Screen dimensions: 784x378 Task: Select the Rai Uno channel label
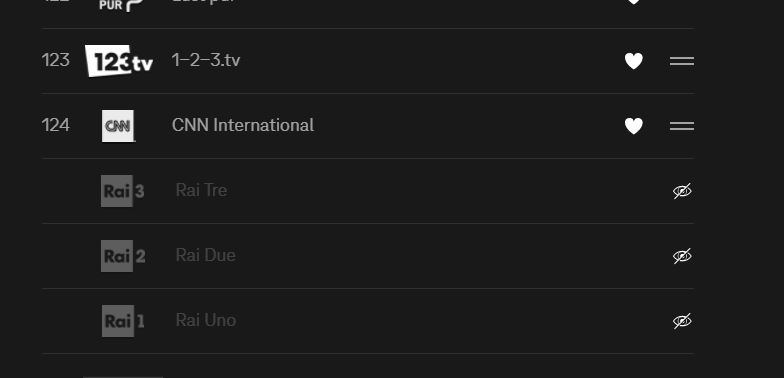[206, 320]
